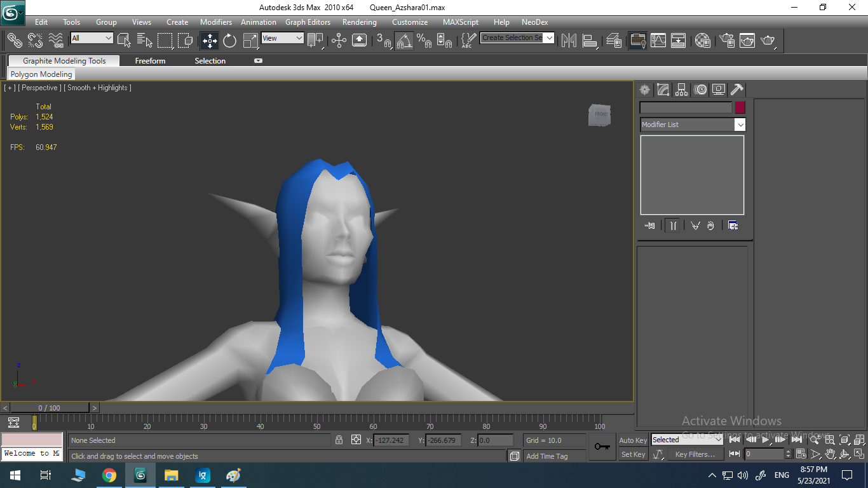Screen dimensions: 868x488
Task: Toggle the Graphite Modeling Tools ribbon icon
Action: (x=637, y=40)
